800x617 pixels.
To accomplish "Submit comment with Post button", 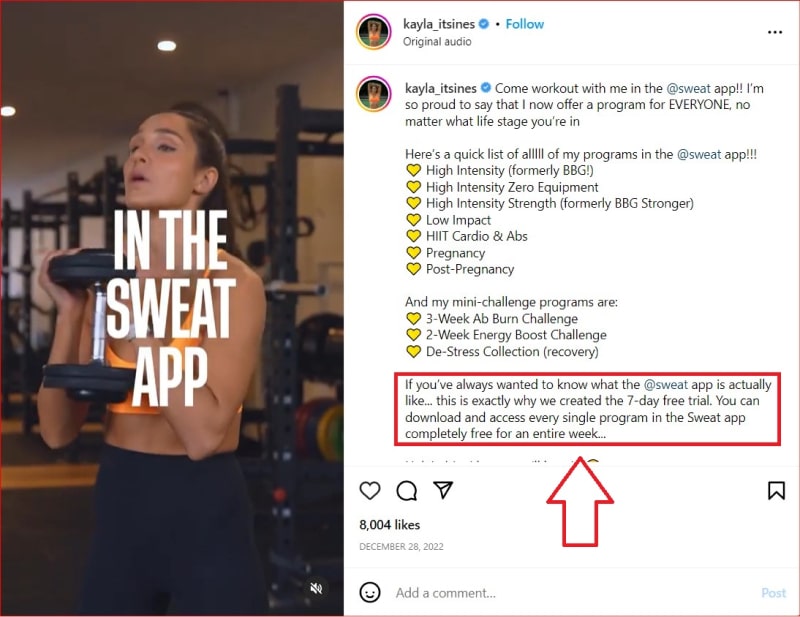I will [773, 593].
